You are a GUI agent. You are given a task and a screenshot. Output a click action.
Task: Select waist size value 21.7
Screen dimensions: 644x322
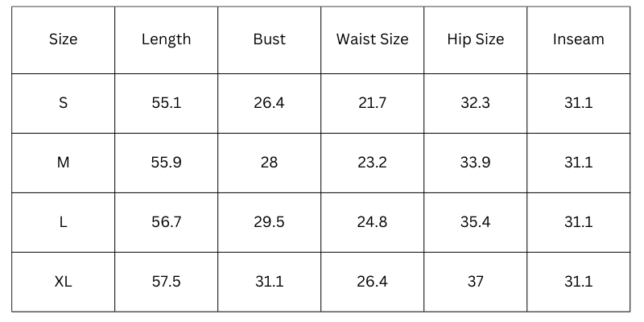pos(372,103)
